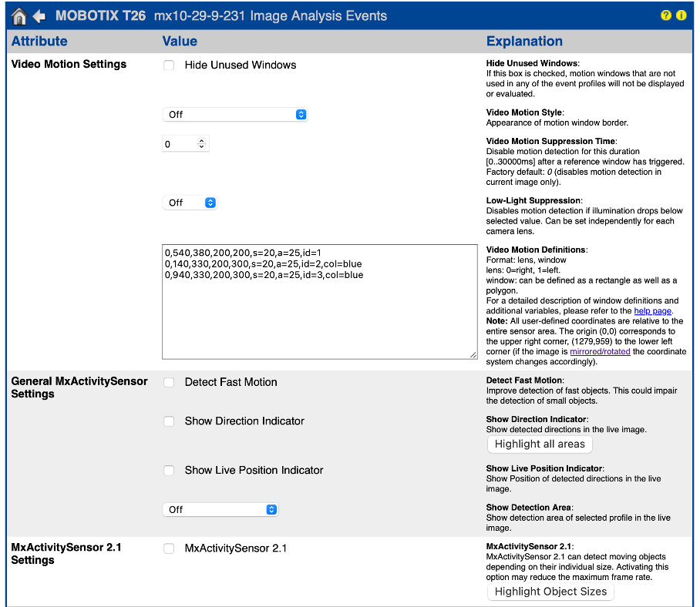Open the Show Detection Area dropdown

220,509
